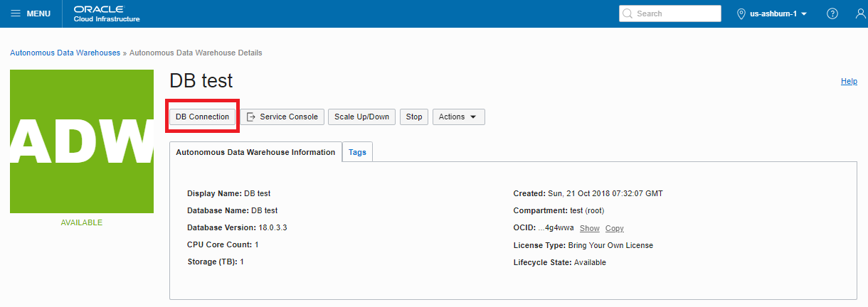Copy the OCID value

(x=615, y=228)
